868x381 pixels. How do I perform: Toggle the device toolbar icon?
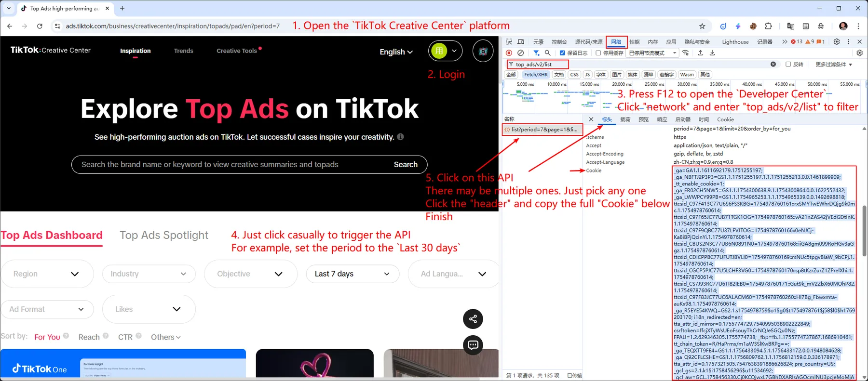(x=521, y=42)
